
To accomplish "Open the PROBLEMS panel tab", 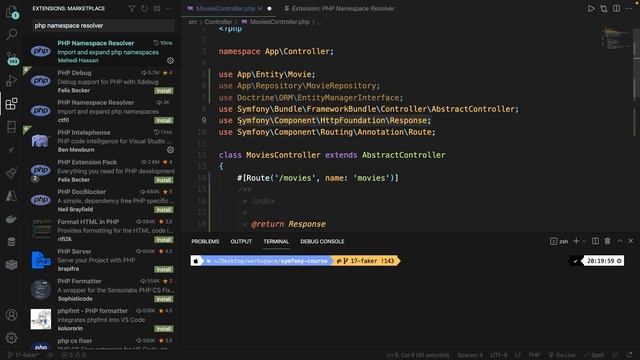I will point(205,242).
